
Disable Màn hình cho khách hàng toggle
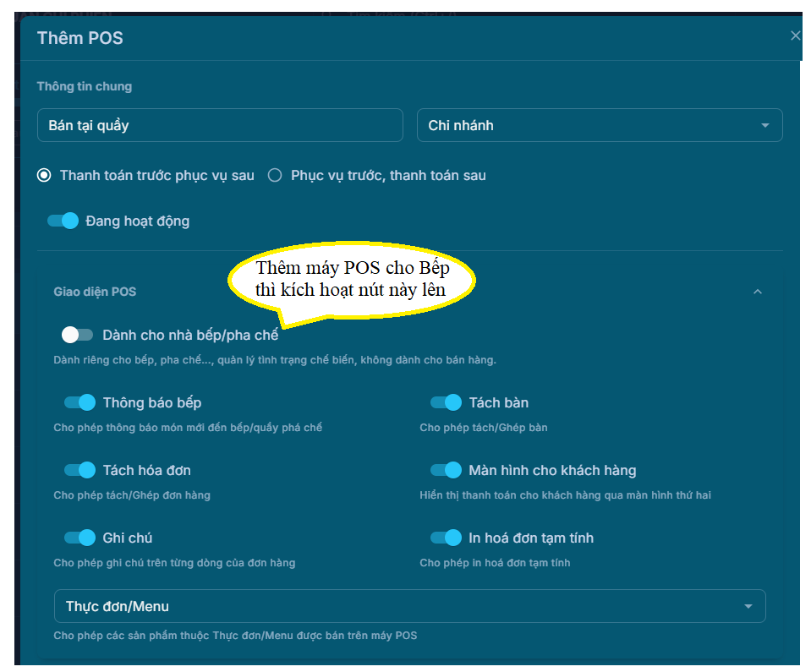(446, 470)
